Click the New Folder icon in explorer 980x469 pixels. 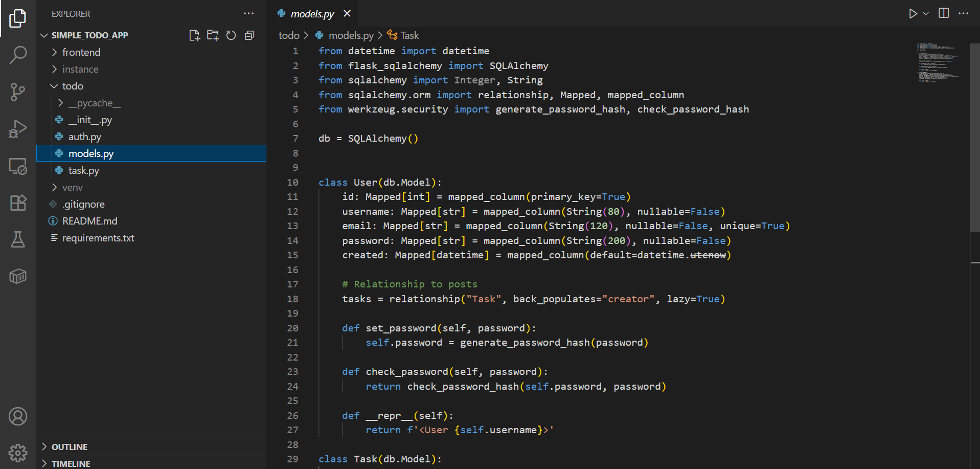coord(213,35)
